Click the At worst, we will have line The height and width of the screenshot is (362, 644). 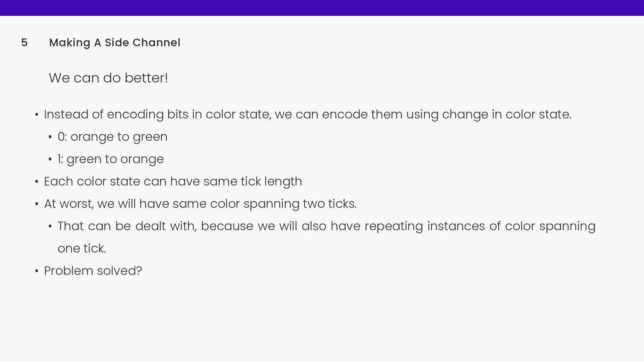point(200,204)
